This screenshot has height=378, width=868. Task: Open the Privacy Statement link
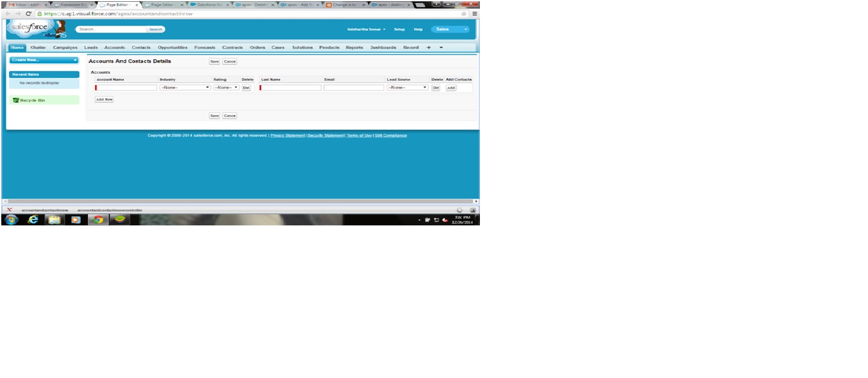tap(287, 135)
